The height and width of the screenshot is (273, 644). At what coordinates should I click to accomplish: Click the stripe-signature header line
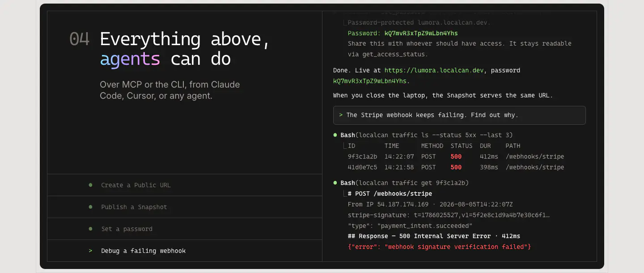(449, 215)
